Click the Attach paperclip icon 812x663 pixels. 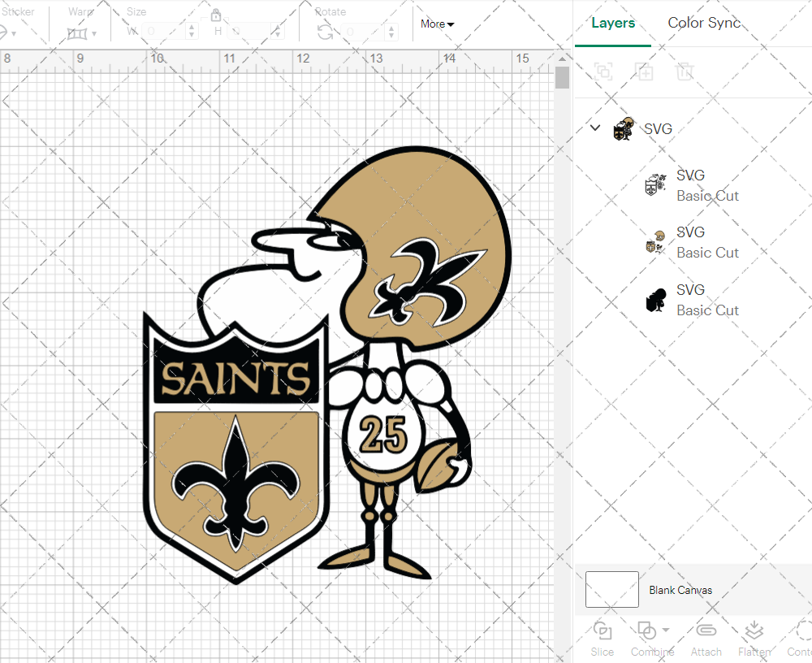706,631
